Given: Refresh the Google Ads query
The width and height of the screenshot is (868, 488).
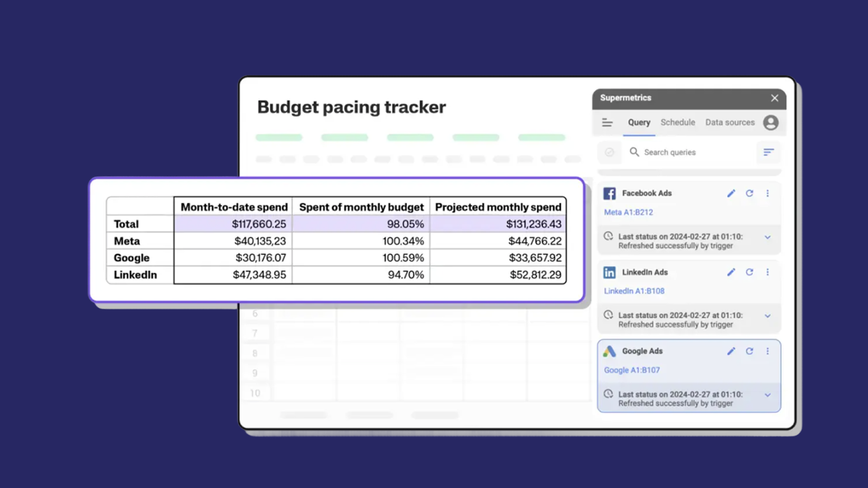Looking at the screenshot, I should click(x=749, y=351).
